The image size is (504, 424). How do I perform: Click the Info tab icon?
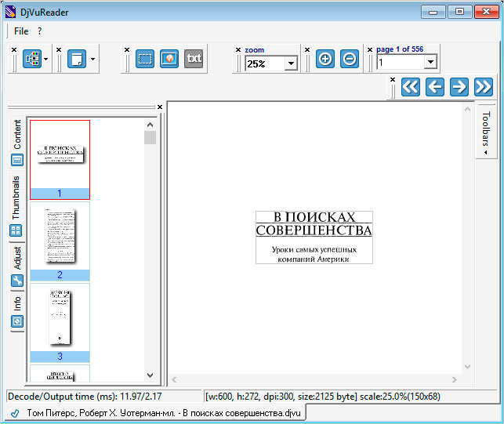[x=17, y=321]
